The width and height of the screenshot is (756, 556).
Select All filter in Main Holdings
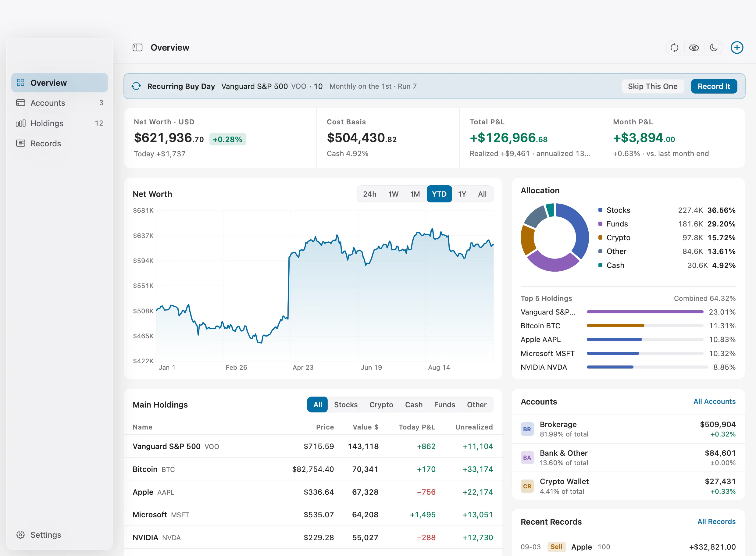pos(317,405)
